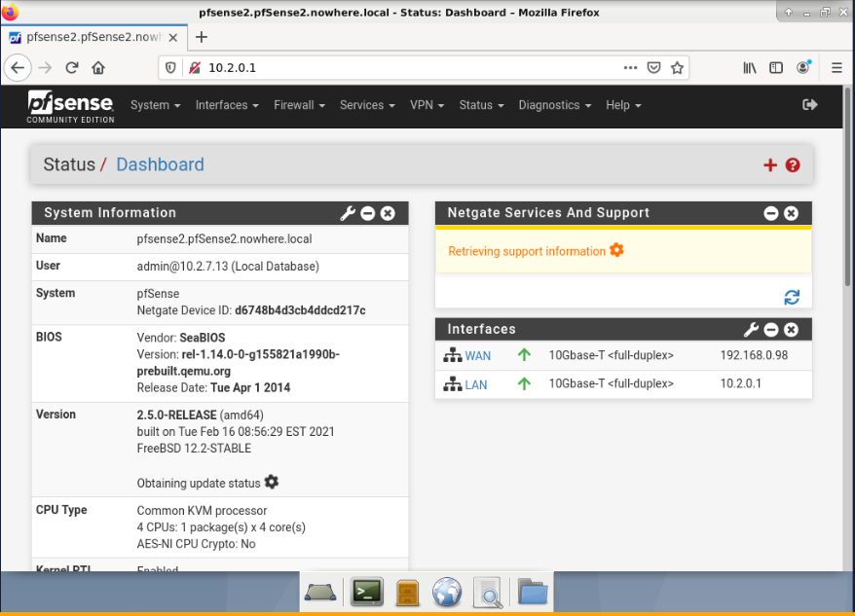The width and height of the screenshot is (855, 616).
Task: Open the page actions three-dot menu
Action: click(630, 67)
